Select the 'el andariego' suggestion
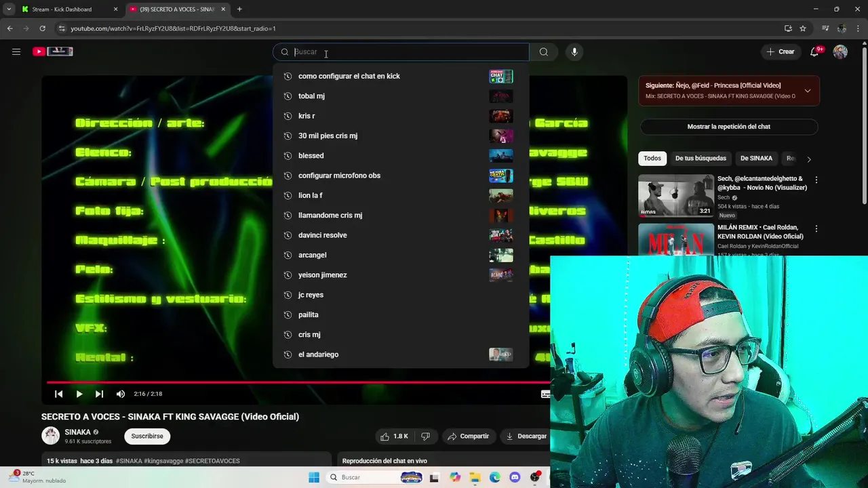 [401, 354]
